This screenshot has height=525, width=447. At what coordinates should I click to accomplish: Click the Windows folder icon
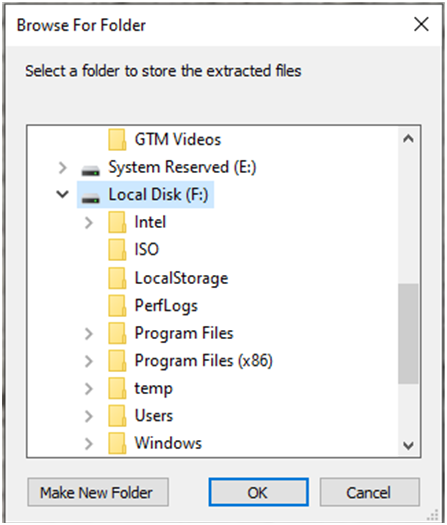117,443
